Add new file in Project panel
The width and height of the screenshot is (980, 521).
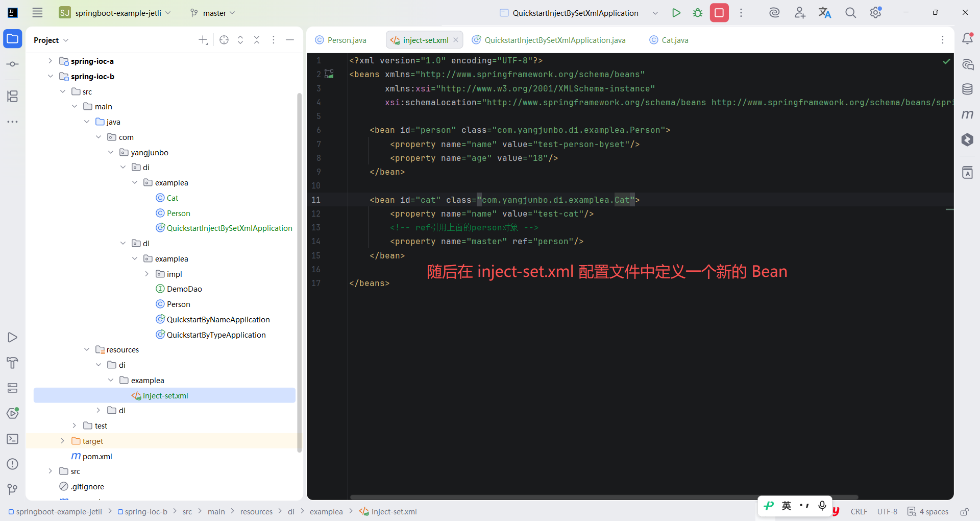click(203, 40)
